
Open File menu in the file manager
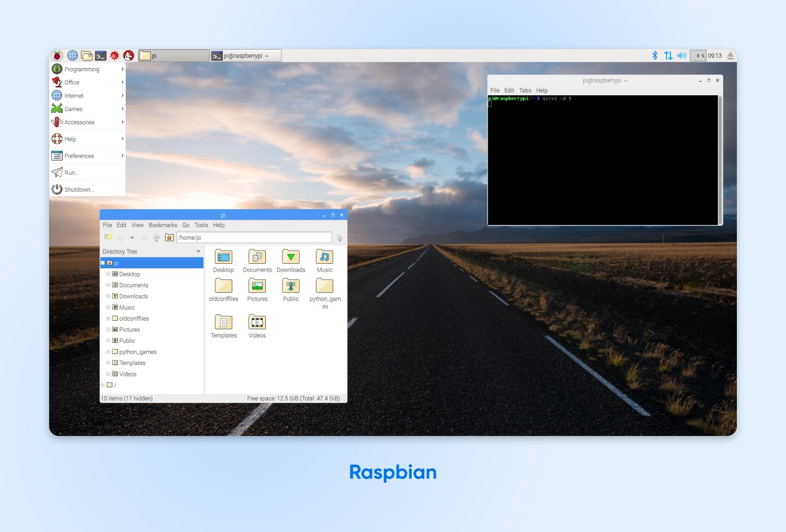(x=107, y=225)
